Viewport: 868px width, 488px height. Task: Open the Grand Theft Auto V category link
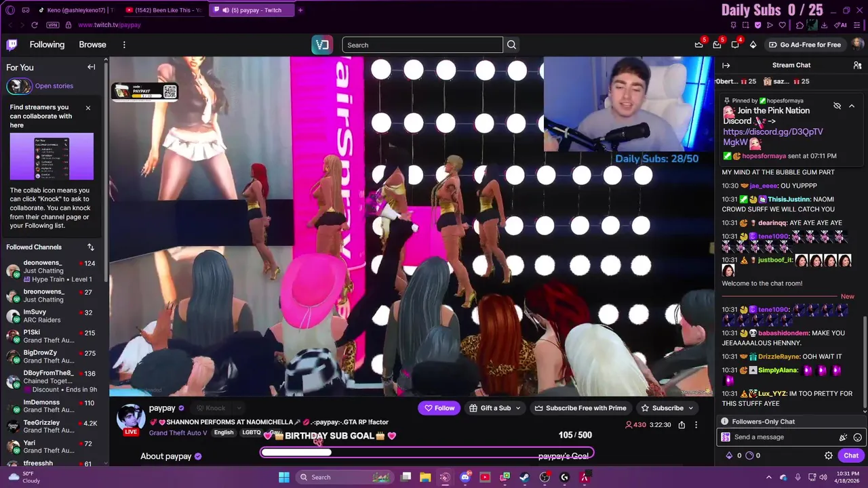[178, 433]
